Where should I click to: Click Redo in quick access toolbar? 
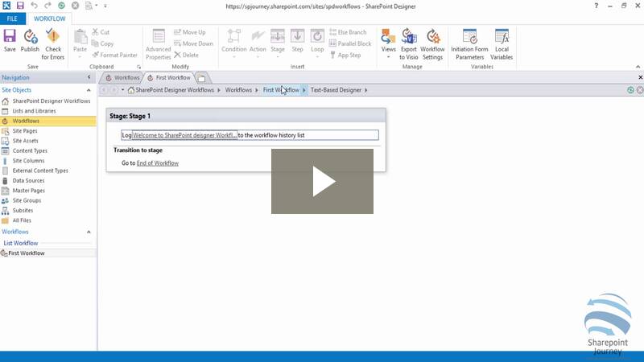[x=47, y=6]
